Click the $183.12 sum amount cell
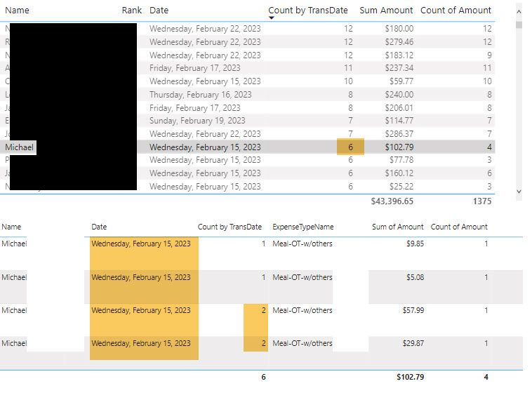 pos(399,55)
